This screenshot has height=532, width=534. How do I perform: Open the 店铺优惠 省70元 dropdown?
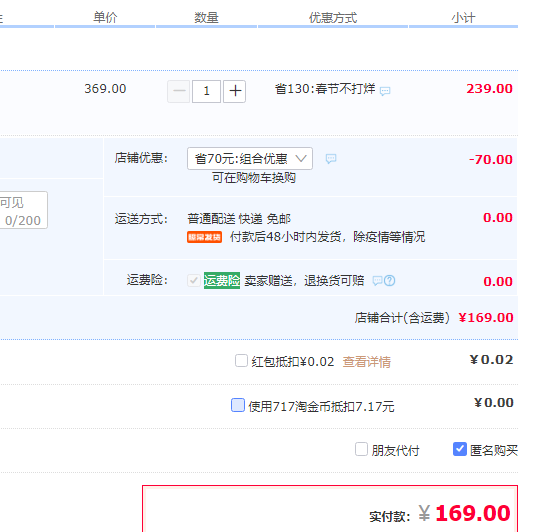click(x=250, y=158)
